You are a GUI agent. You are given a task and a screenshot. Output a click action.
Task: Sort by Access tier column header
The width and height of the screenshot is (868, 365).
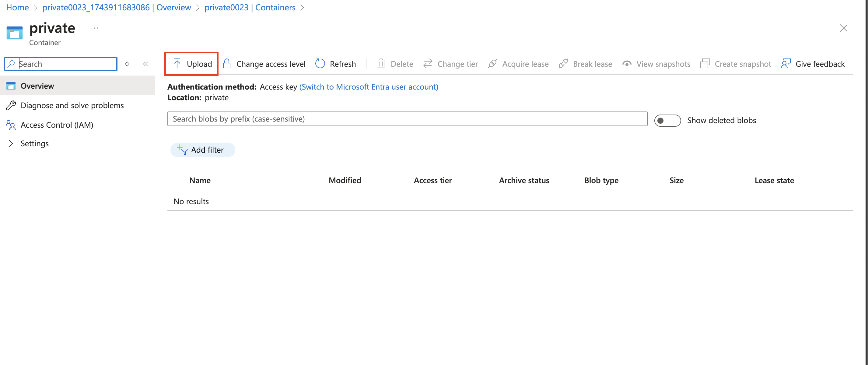(433, 180)
